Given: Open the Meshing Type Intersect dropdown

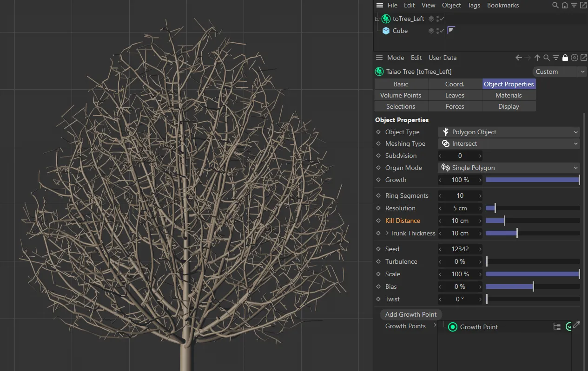Looking at the screenshot, I should [509, 144].
